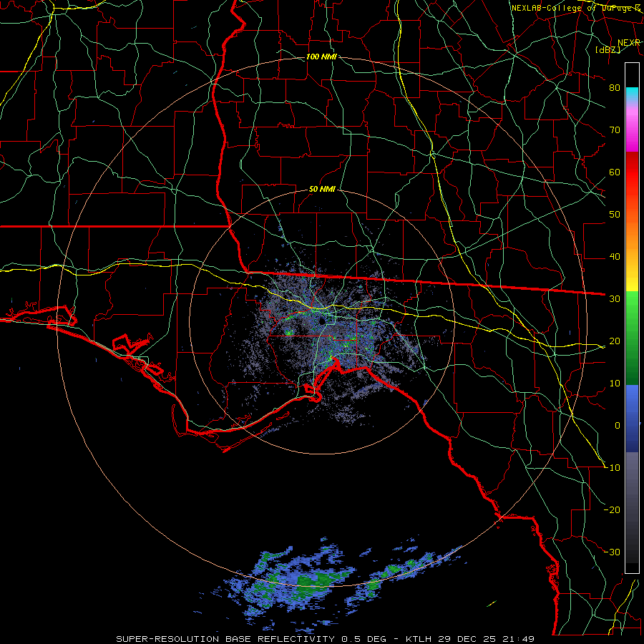644x644 pixels.
Task: Click the 40 value on the dBZ scale
Action: (x=615, y=257)
